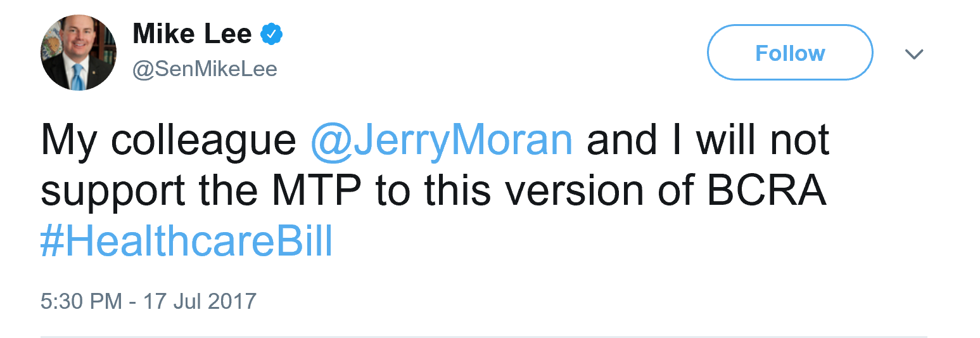The height and width of the screenshot is (338, 980).
Task: Open the tweet options chevron menu
Action: 914,54
